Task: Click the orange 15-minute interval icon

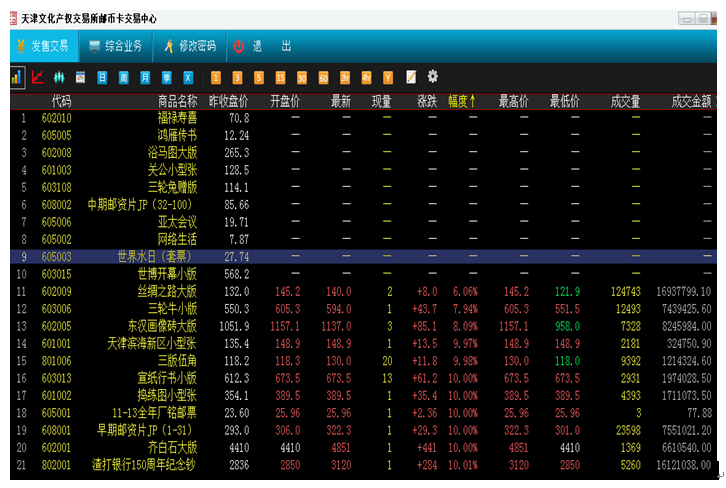Action: pyautogui.click(x=280, y=77)
